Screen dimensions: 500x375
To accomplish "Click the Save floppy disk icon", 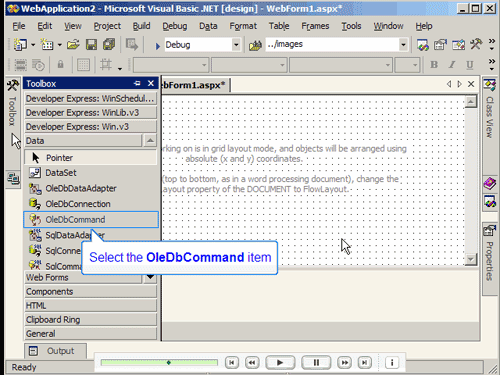I will (x=91, y=44).
